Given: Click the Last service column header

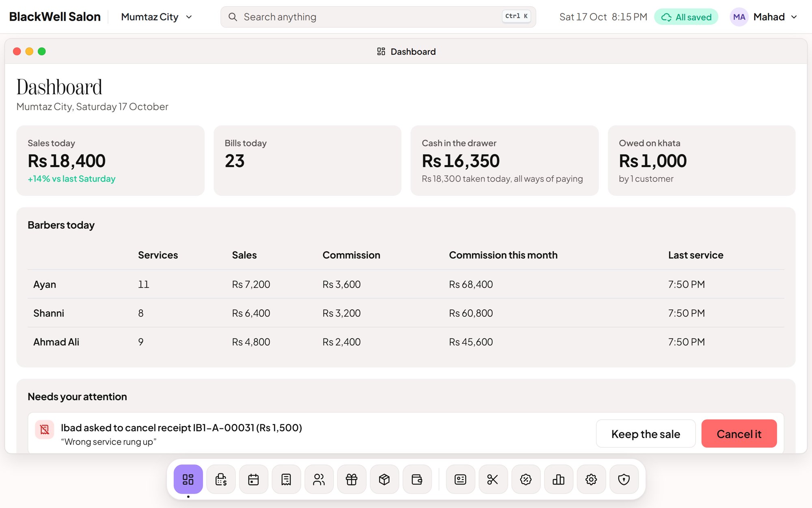Looking at the screenshot, I should click(695, 255).
